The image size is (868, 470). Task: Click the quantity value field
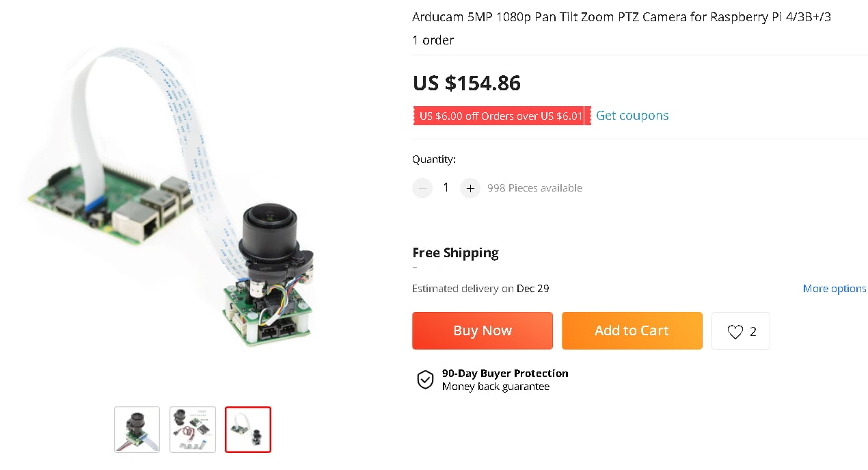(446, 187)
